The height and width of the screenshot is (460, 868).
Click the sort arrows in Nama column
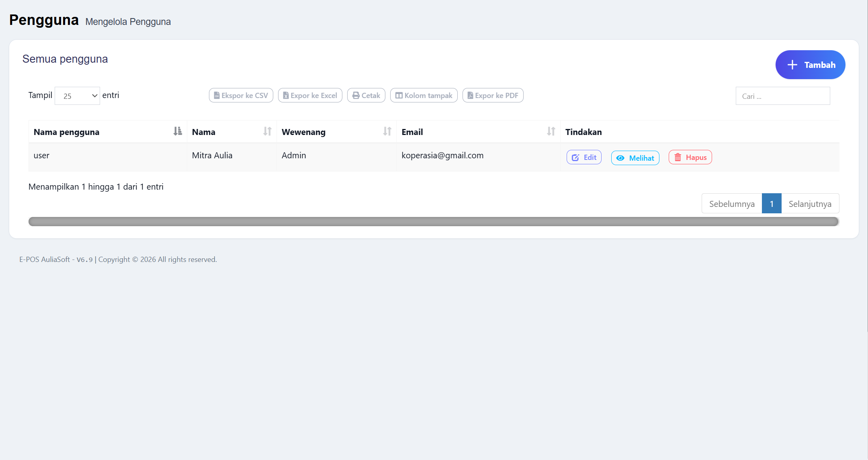[x=267, y=131]
